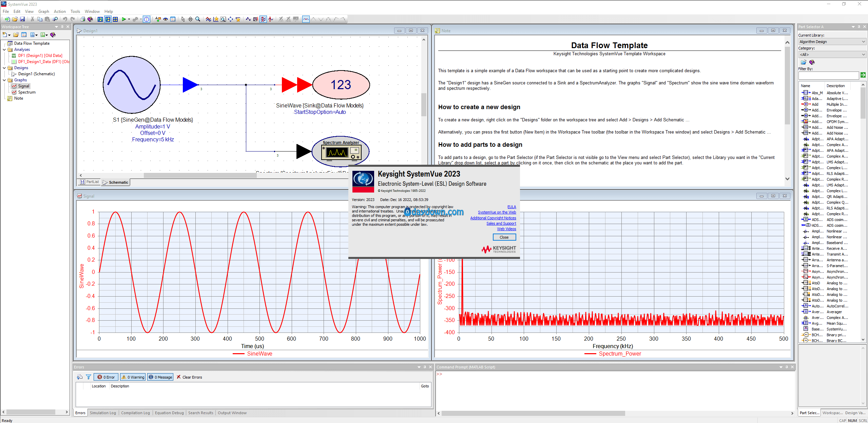This screenshot has height=423, width=868.
Task: Toggle the highlighted red waves graph button
Action: 263,19
